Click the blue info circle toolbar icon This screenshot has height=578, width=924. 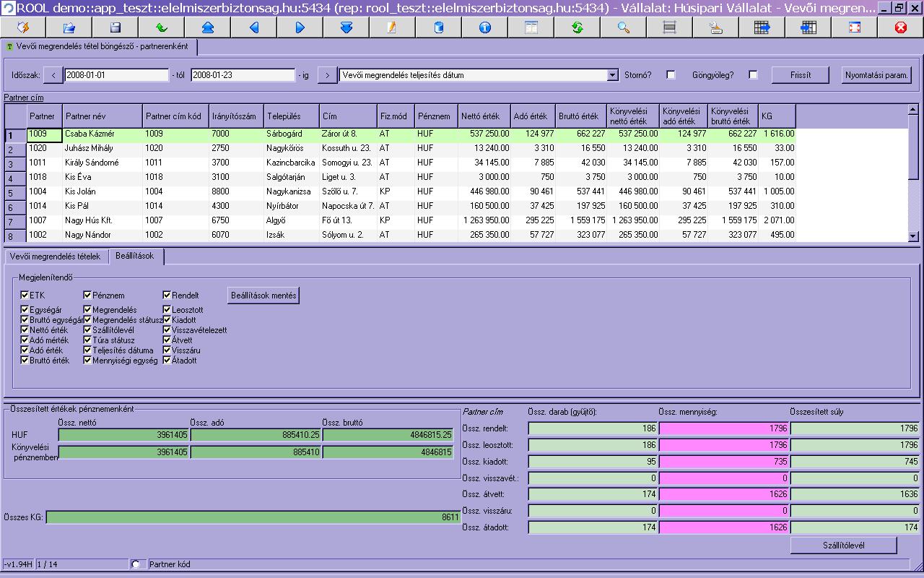pyautogui.click(x=485, y=27)
